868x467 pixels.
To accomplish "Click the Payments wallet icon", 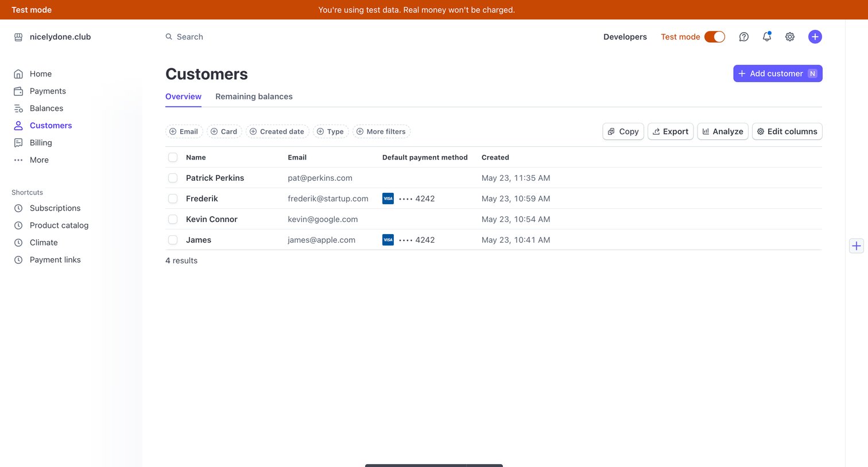I will pos(18,91).
